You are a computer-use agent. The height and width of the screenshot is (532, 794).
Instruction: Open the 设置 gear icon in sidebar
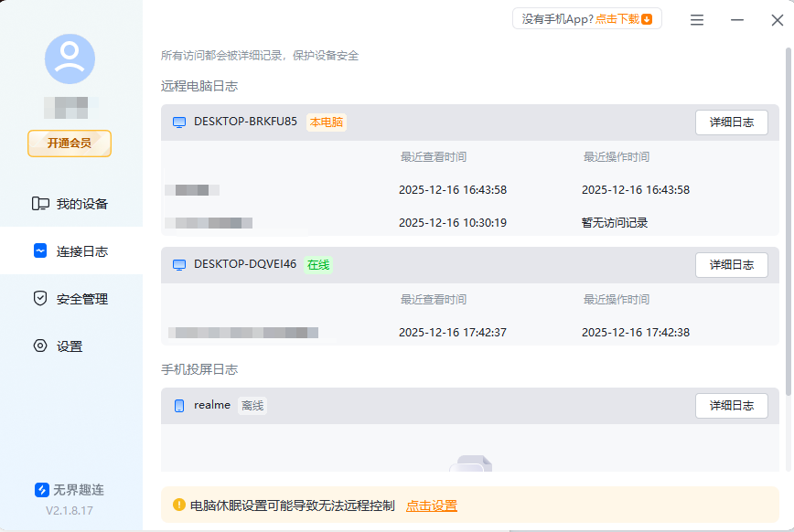[38, 346]
